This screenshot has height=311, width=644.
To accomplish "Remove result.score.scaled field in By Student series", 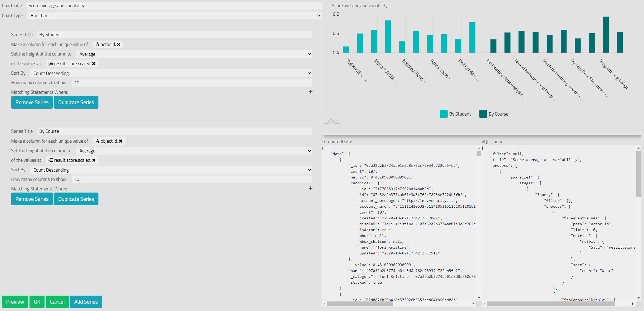I will tap(94, 63).
